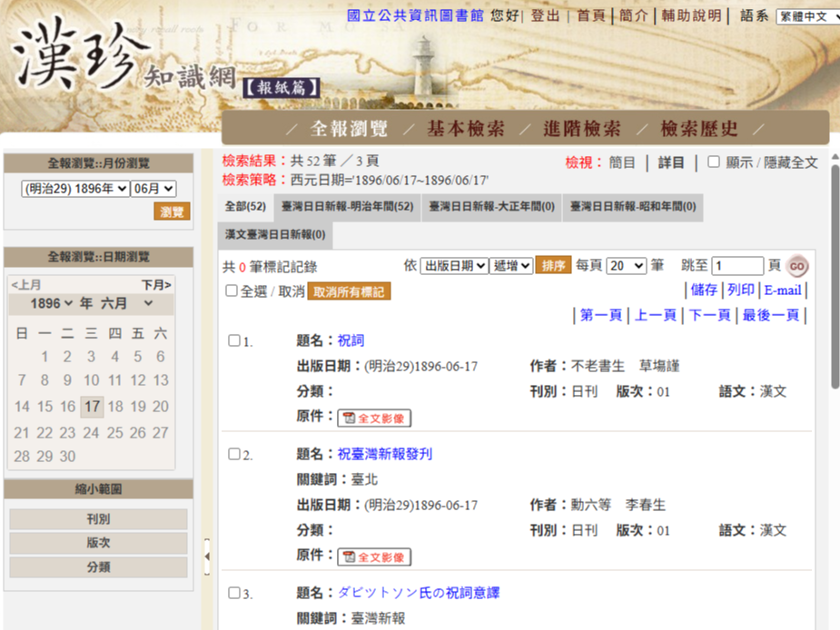Viewport: 840px width, 630px height.
Task: Open the 基本檢索 menu
Action: (466, 129)
